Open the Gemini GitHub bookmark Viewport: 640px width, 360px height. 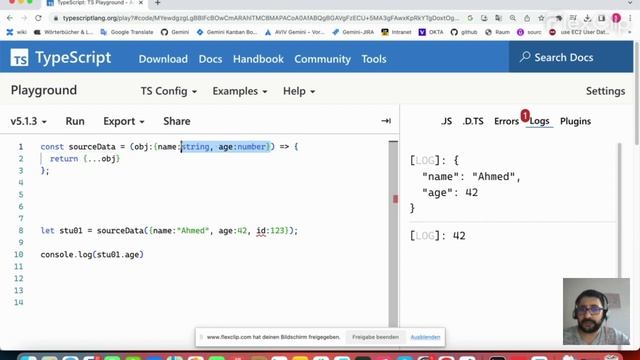175,32
